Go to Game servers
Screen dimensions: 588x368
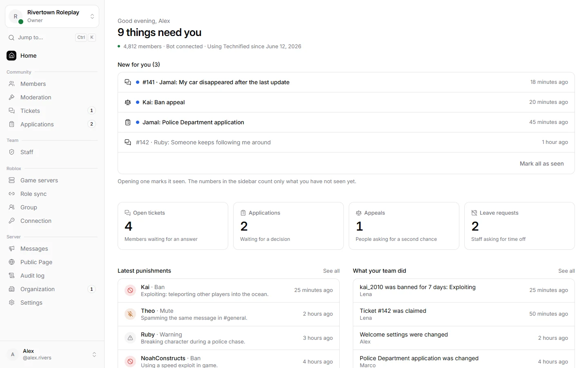coord(52,180)
